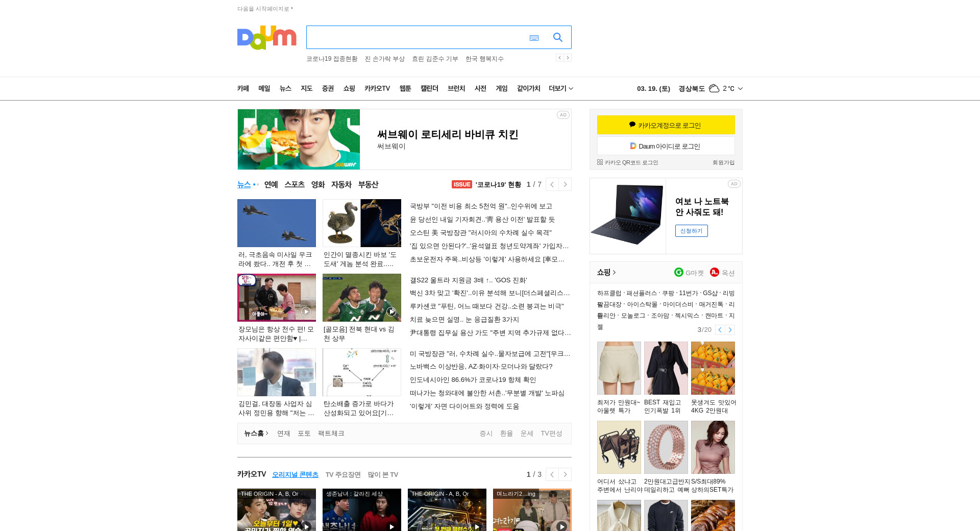Image resolution: width=980 pixels, height=531 pixels.
Task: Click the magnifier search icon
Action: pyautogui.click(x=557, y=37)
